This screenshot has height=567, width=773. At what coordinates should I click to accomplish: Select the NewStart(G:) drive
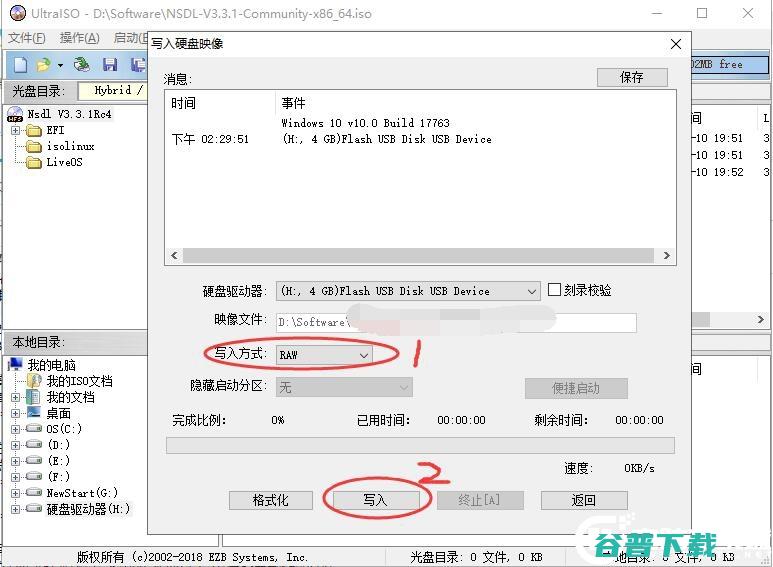pyautogui.click(x=82, y=493)
